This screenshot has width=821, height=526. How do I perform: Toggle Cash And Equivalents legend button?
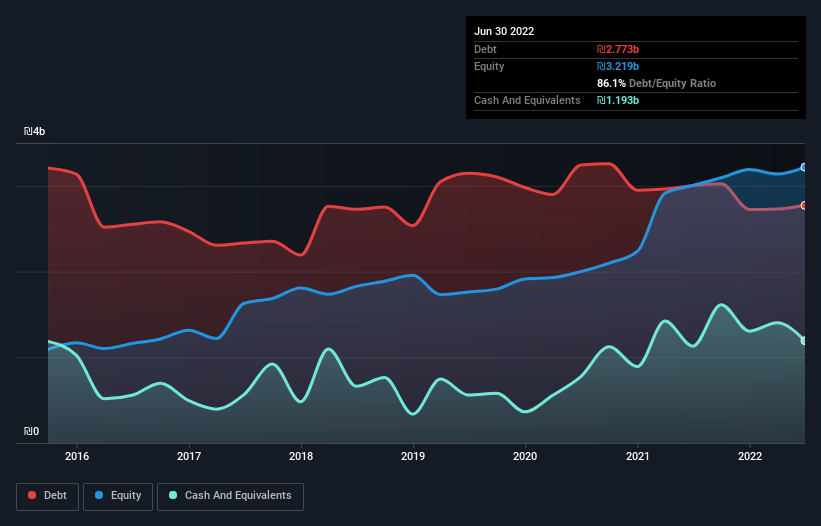230,496
